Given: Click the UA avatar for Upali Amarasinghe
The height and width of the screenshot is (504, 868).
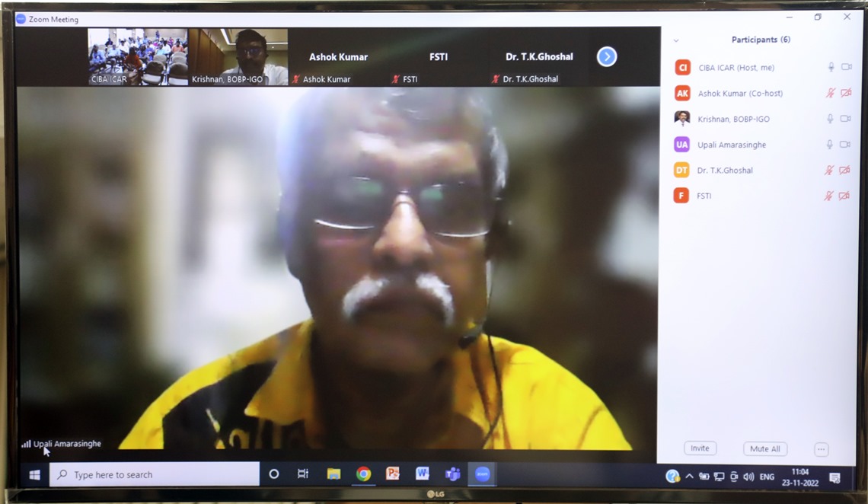Looking at the screenshot, I should click(681, 145).
